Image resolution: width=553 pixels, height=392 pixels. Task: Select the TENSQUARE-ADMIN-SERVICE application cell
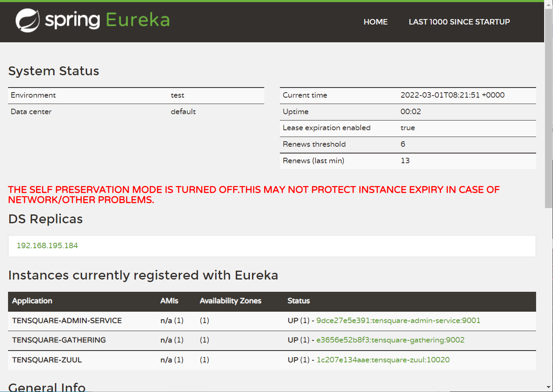[67, 321]
